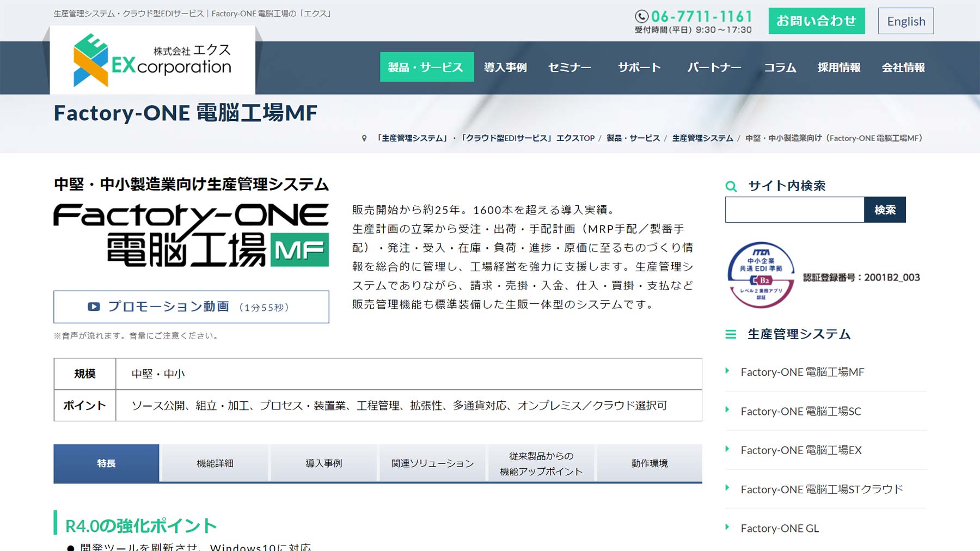Click the phone icon beside the number
This screenshot has width=980, height=551.
click(641, 16)
